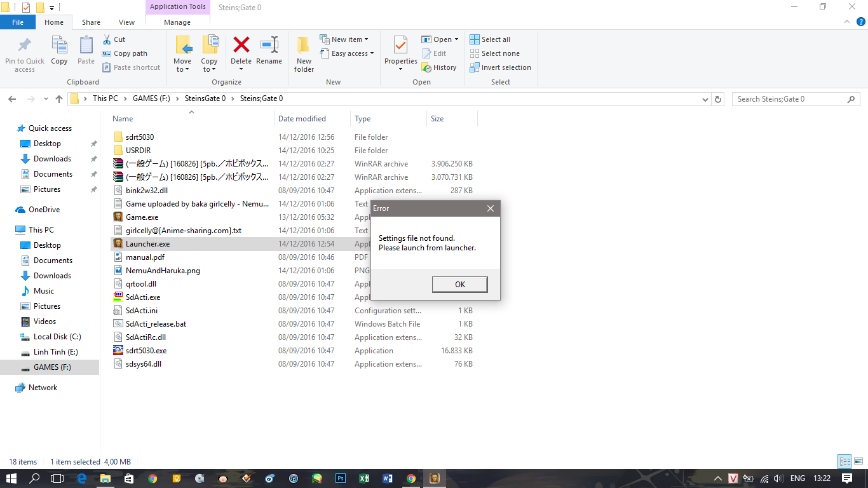Open Network in navigation pane
This screenshot has width=868, height=488.
point(43,388)
